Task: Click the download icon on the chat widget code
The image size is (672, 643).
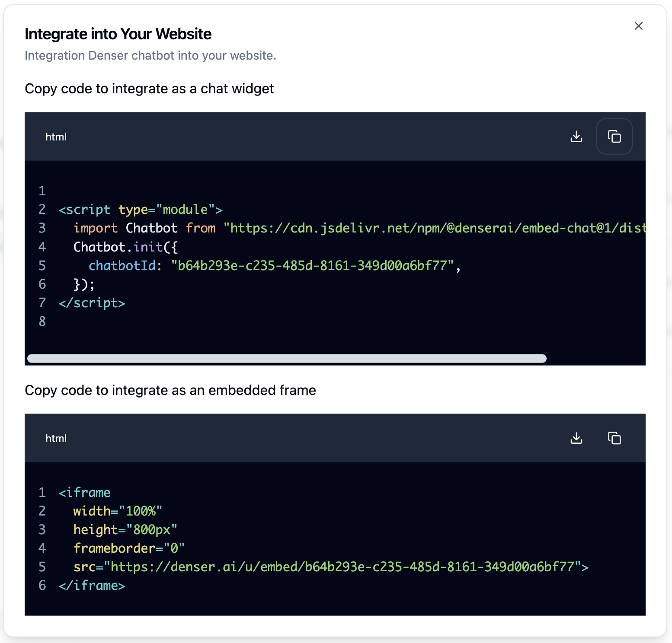Action: 576,136
